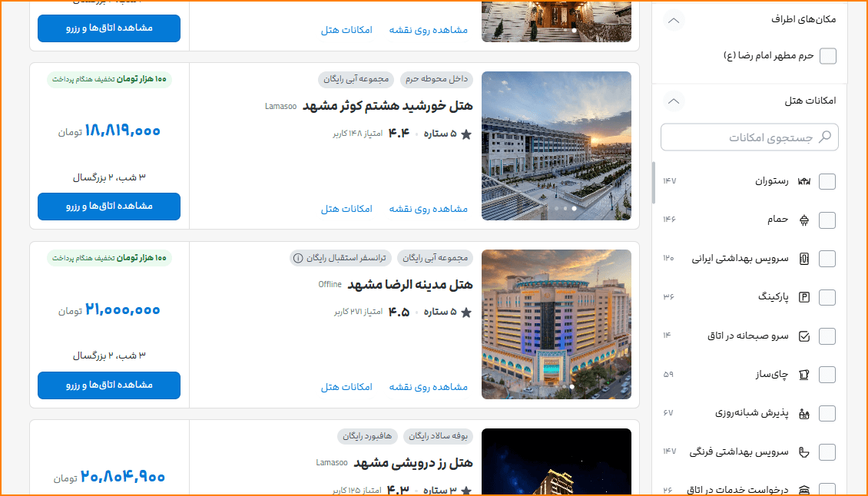Click reserve button for هتل مدینه الرضا
Image resolution: width=868 pixels, height=496 pixels.
[x=109, y=385]
